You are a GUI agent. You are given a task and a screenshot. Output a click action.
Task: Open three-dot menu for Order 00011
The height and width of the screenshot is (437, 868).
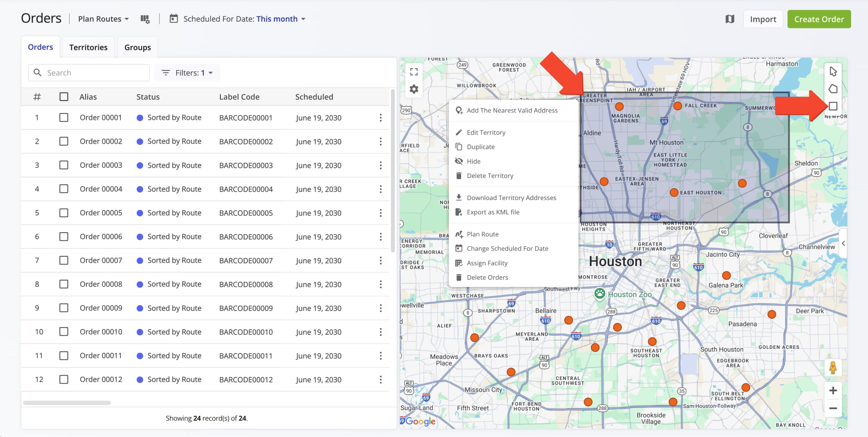(x=381, y=356)
